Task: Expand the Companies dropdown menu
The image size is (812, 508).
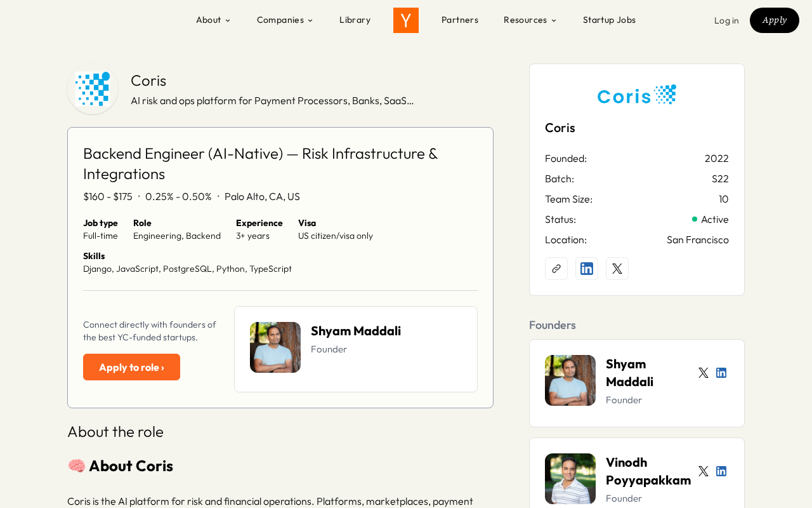Action: click(285, 20)
